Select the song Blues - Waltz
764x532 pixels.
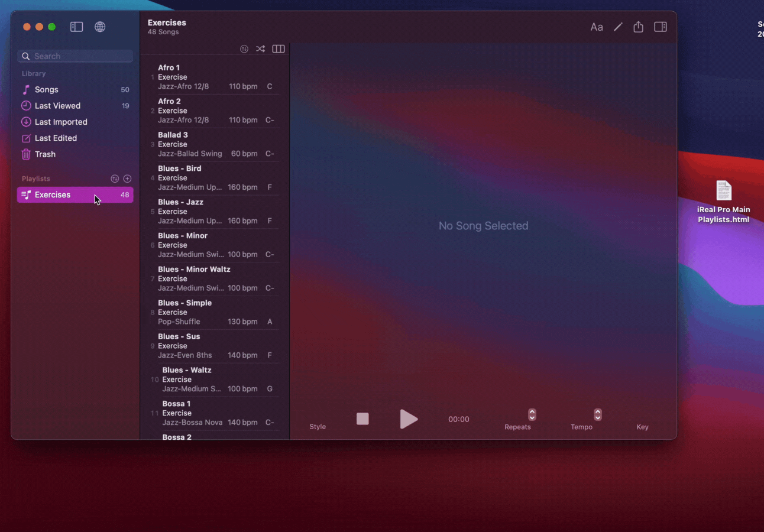pos(215,379)
